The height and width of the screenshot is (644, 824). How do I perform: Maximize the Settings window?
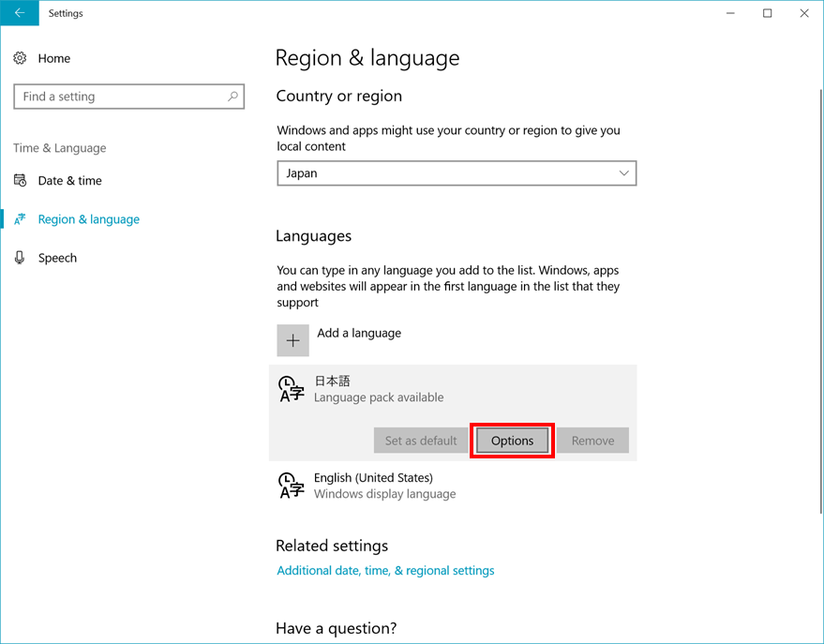767,13
